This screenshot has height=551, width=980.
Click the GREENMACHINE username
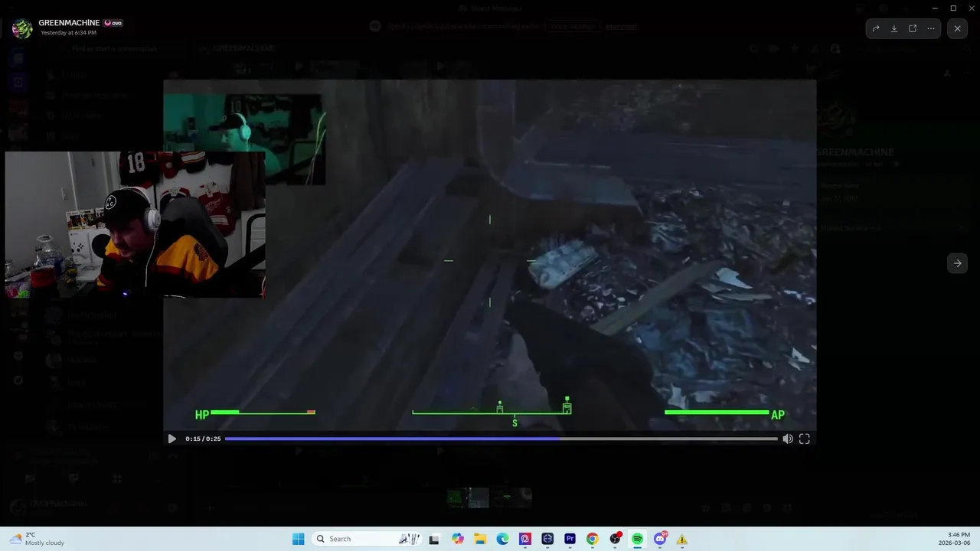[69, 23]
